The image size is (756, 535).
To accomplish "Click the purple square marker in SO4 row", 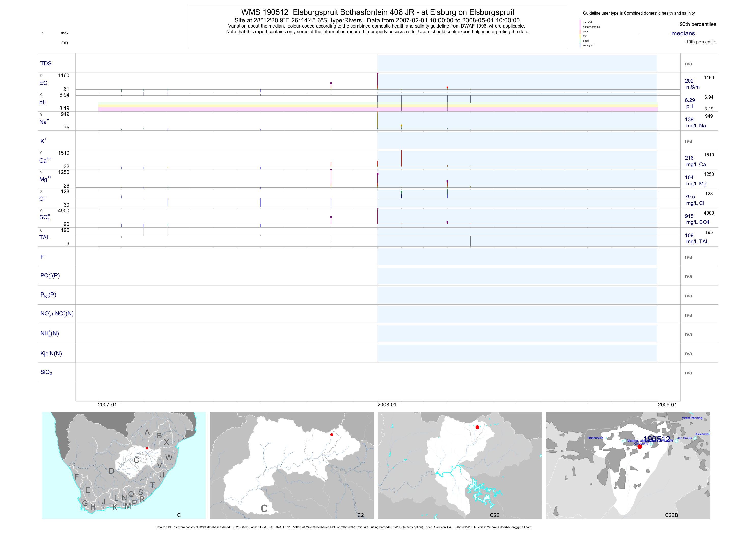I will click(331, 217).
